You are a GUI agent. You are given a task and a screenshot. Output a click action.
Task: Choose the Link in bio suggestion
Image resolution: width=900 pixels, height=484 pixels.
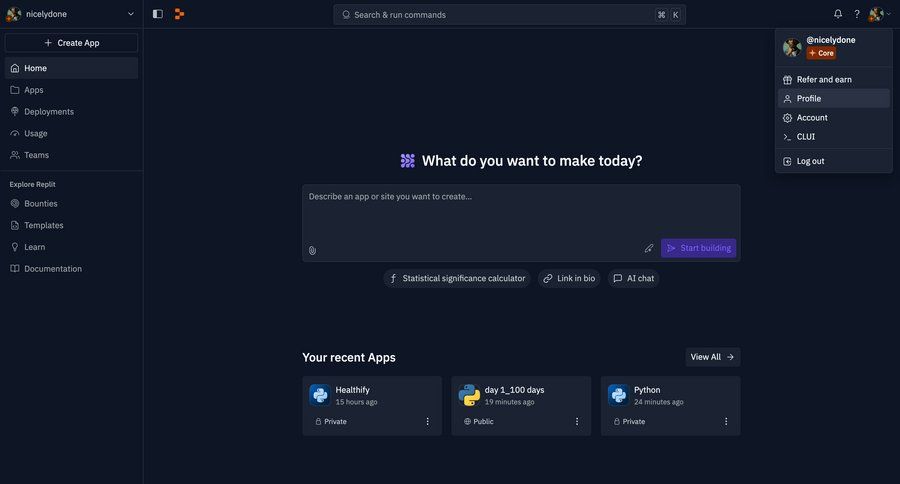569,278
